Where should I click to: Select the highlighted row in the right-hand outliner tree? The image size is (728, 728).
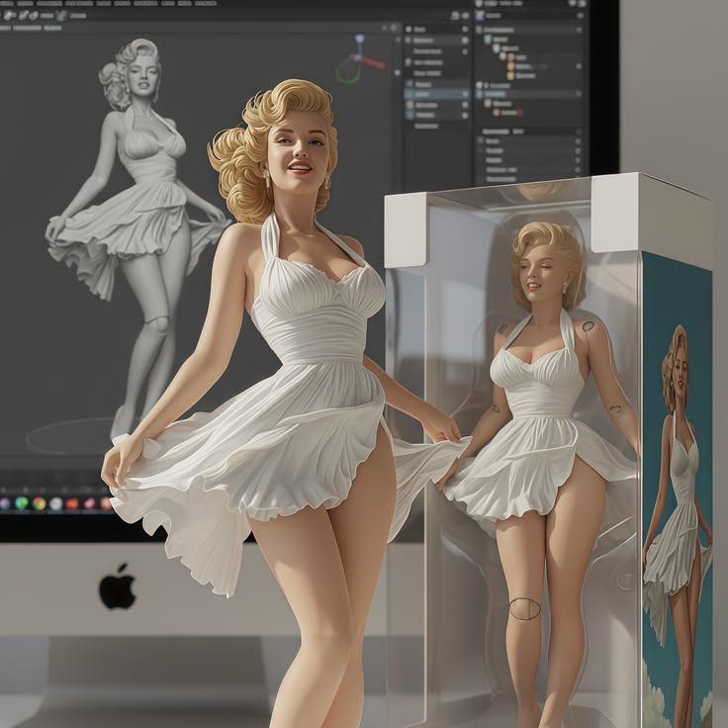(529, 94)
